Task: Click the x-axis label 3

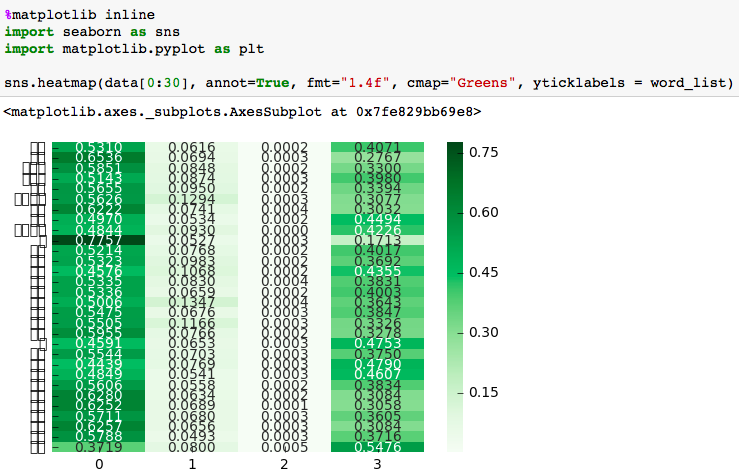Action: (377, 465)
